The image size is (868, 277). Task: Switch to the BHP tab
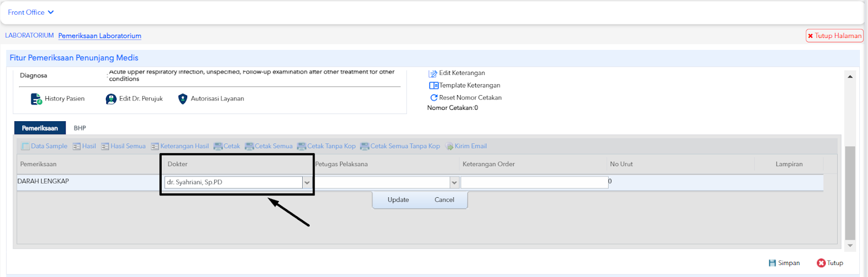click(80, 128)
